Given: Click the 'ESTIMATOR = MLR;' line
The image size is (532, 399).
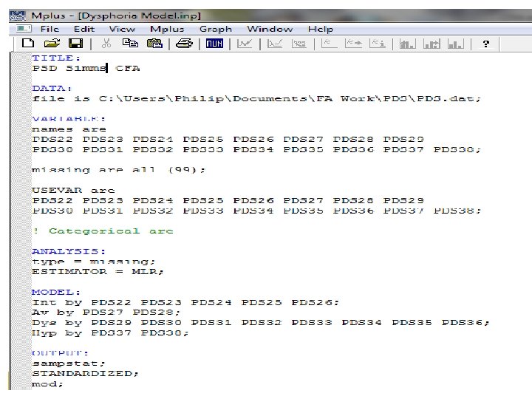Looking at the screenshot, I should [x=98, y=271].
